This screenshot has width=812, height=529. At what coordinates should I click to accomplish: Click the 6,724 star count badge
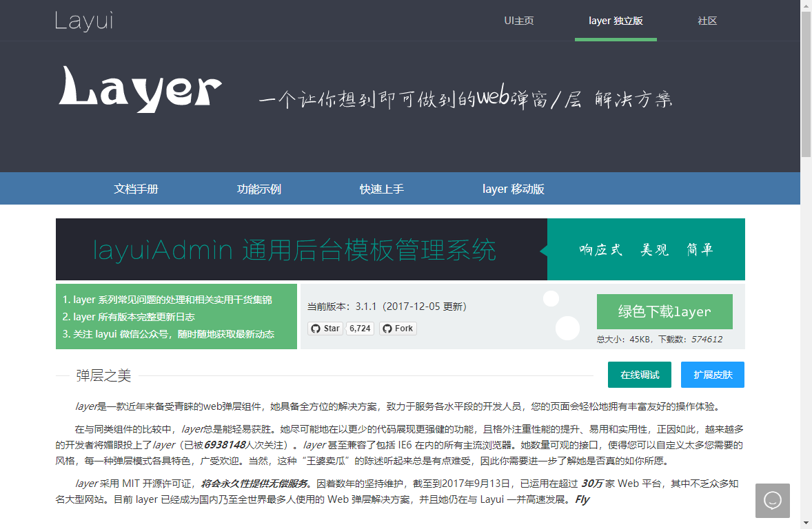[x=360, y=329]
